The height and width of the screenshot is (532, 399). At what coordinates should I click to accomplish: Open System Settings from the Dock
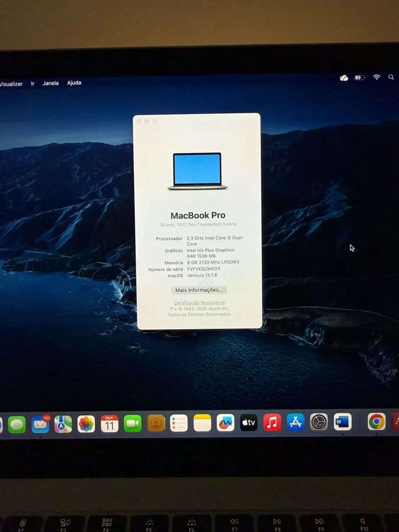pos(319,422)
